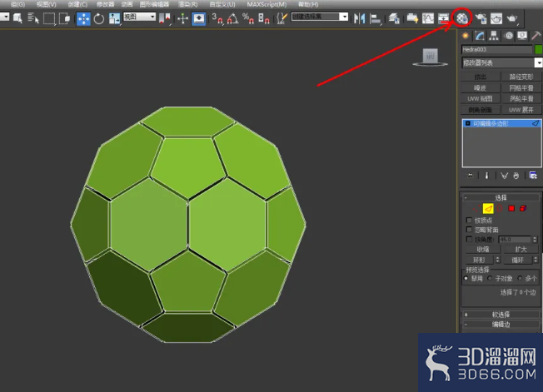Select the 禁用 preview radio button
The image size is (543, 392).
466,278
